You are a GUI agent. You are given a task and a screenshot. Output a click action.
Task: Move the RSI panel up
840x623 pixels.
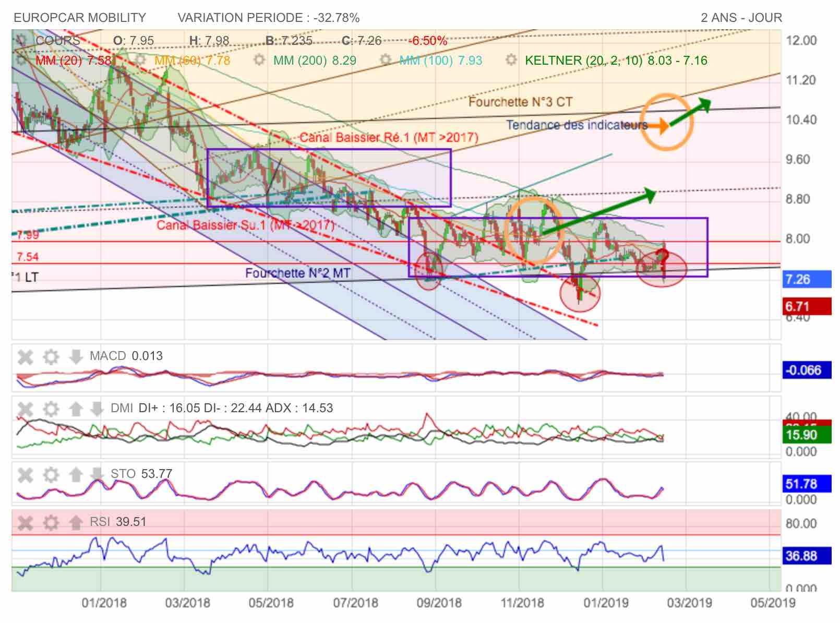click(76, 522)
